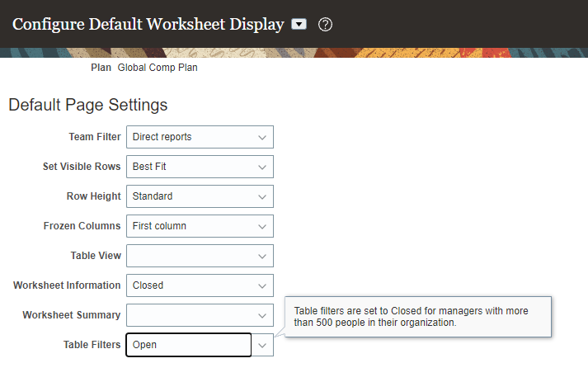Expand the Table Filters chevron arrow

[262, 345]
